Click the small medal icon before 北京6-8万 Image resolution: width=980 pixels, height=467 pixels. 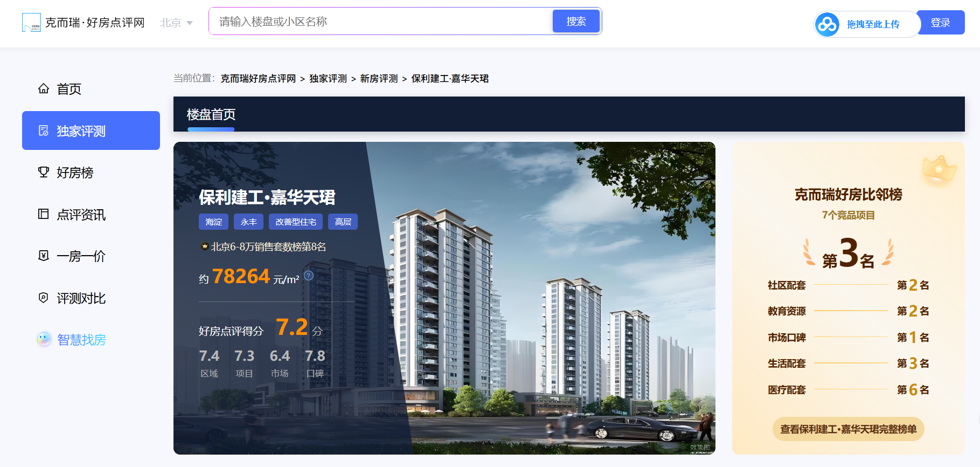tap(205, 246)
